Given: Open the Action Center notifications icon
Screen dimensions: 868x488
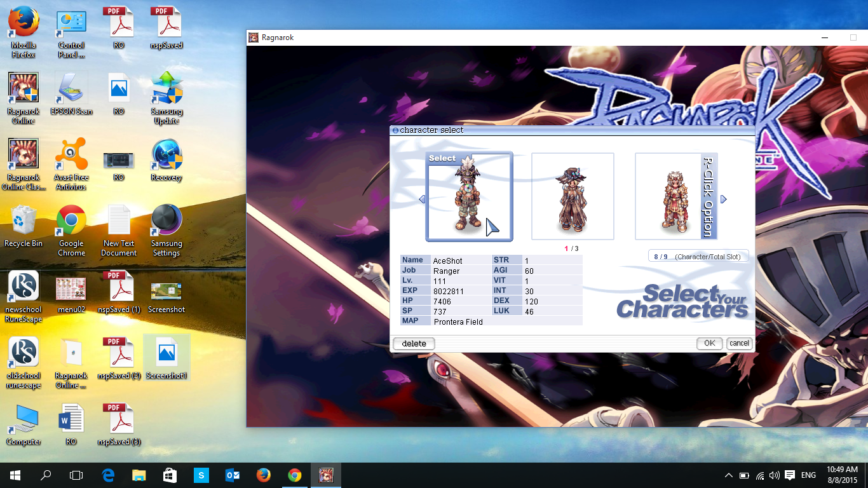Looking at the screenshot, I should tap(790, 475).
